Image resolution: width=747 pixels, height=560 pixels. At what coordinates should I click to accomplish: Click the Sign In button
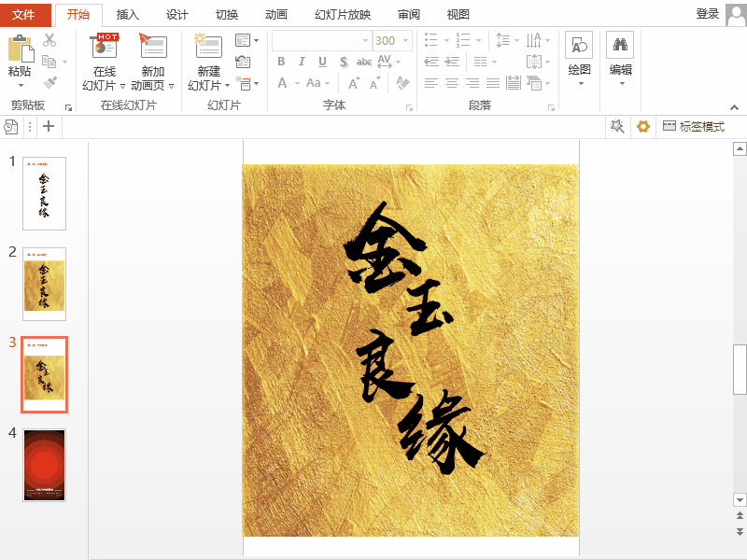[x=707, y=14]
